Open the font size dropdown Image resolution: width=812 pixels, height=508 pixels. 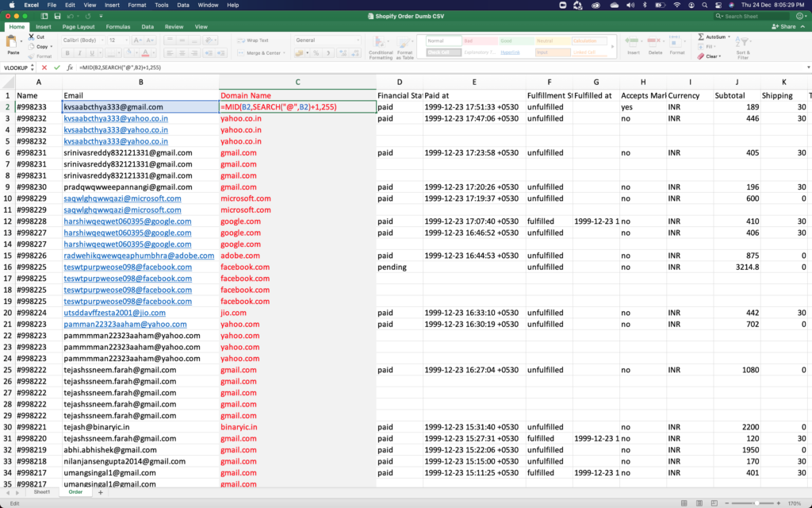pos(125,39)
